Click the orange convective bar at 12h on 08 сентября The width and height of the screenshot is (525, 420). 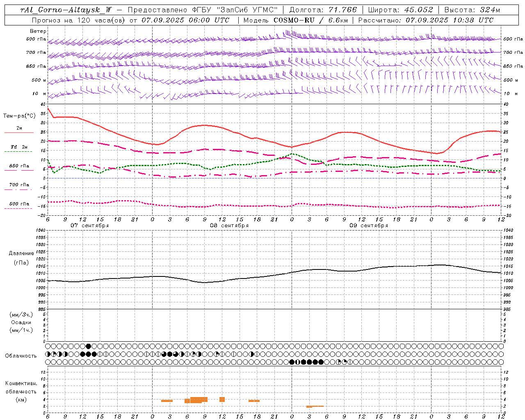click(222, 399)
